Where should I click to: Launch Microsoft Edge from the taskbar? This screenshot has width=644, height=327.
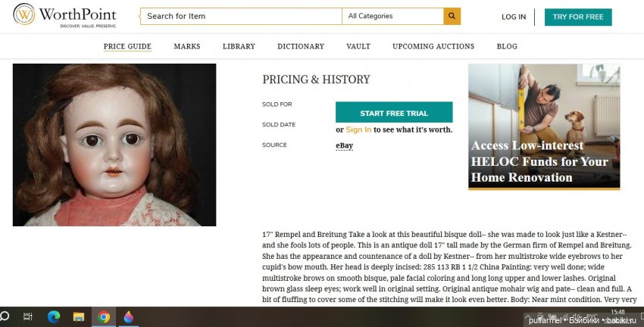(53, 316)
